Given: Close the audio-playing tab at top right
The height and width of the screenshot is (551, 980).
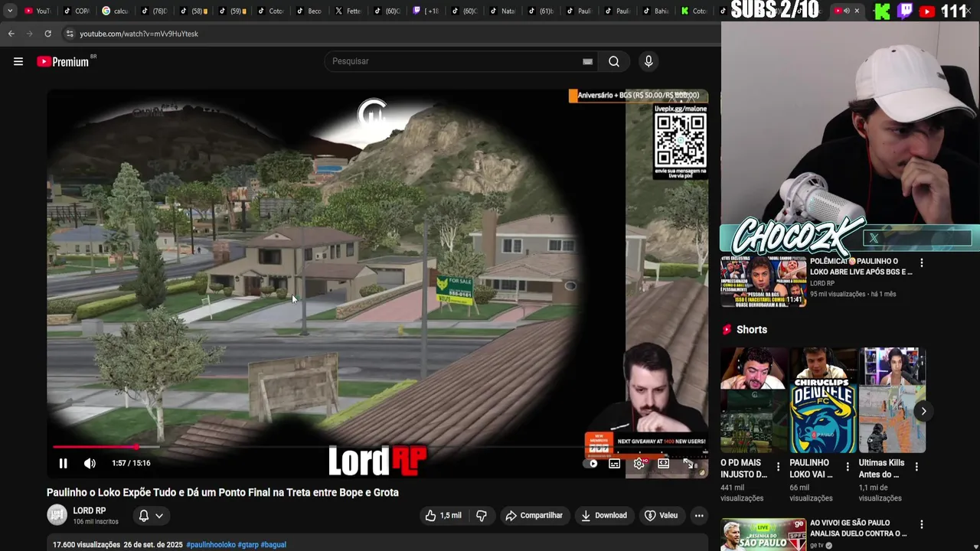Looking at the screenshot, I should 857,11.
